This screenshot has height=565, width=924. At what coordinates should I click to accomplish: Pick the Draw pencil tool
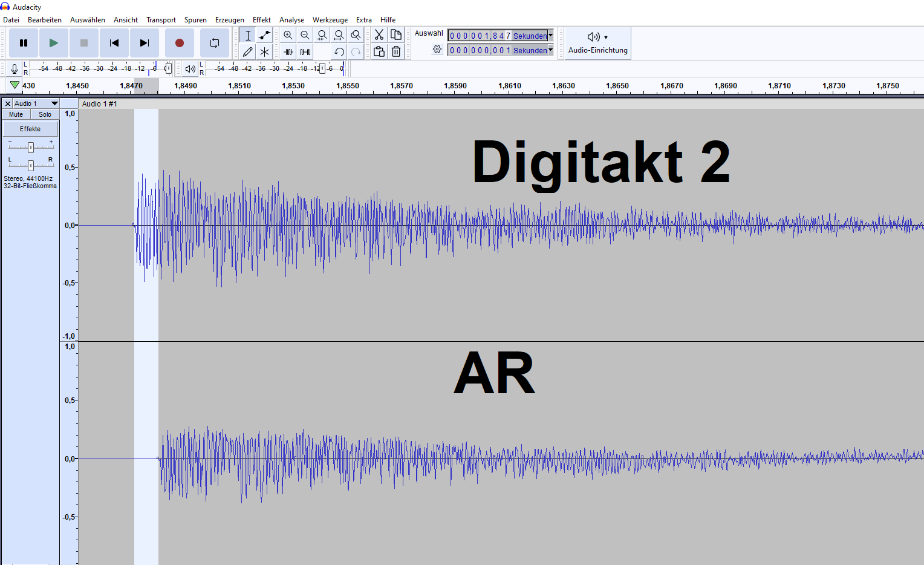coord(247,52)
